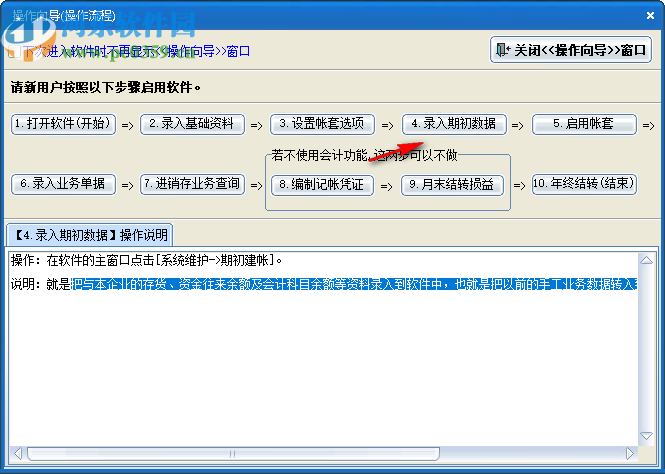Open step 1. 打开软件(开始)
Image resolution: width=665 pixels, height=474 pixels.
click(64, 124)
